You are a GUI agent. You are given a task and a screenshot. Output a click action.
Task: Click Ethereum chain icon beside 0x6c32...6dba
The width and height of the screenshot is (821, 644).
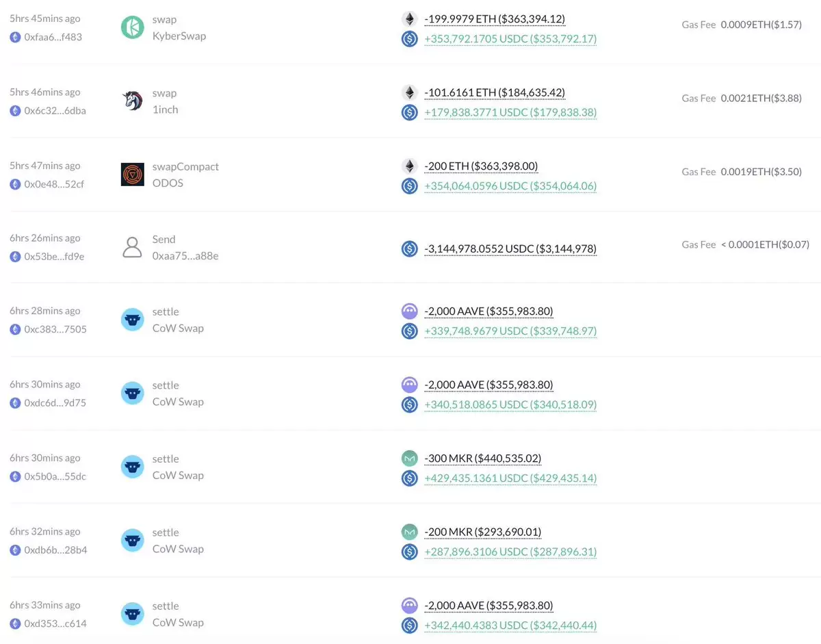pos(15,110)
